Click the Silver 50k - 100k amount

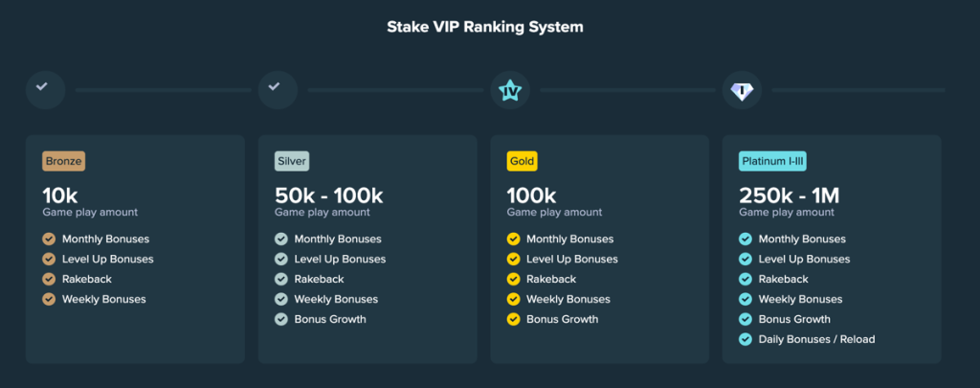pyautogui.click(x=329, y=195)
